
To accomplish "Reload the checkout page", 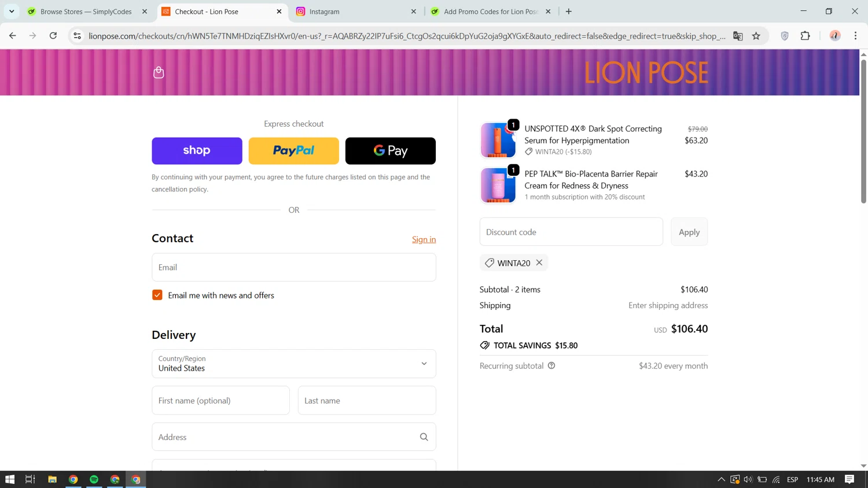I will click(x=53, y=36).
